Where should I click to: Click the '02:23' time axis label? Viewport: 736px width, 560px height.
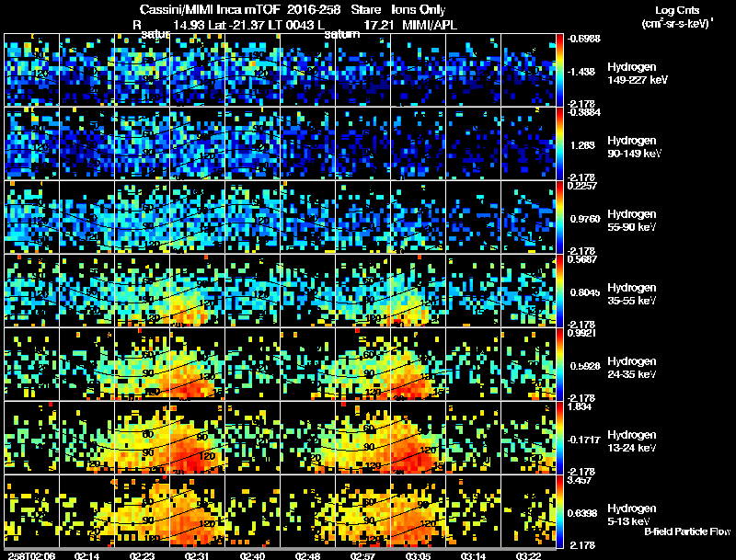coord(142,555)
